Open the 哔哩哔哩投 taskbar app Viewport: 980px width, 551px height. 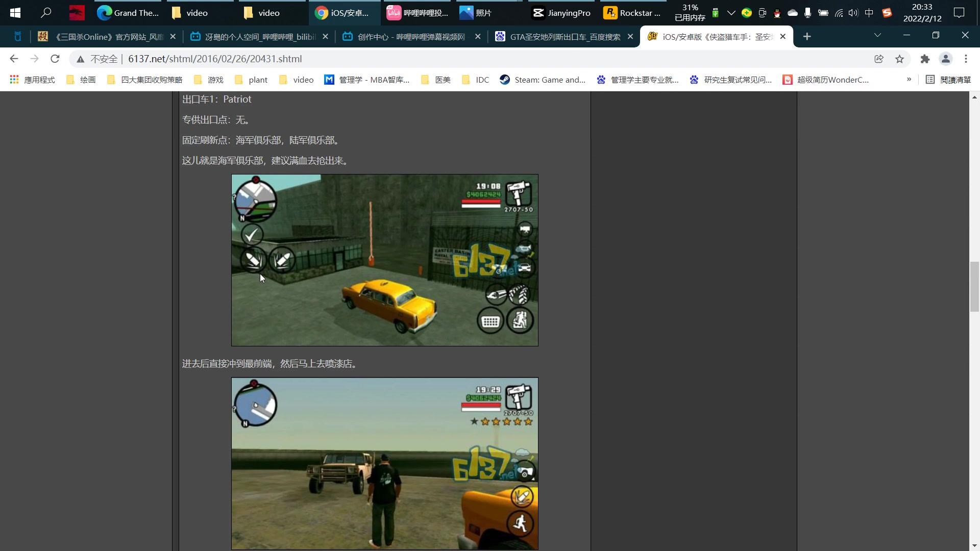coord(417,13)
